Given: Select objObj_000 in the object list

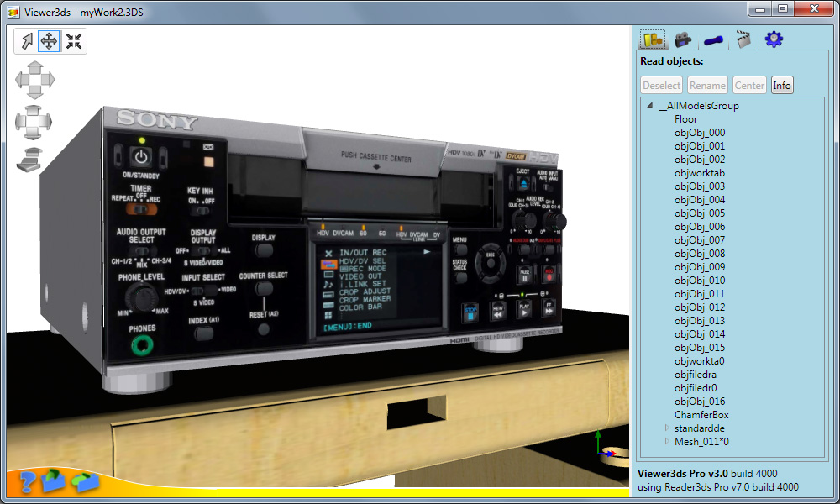Looking at the screenshot, I should 700,132.
